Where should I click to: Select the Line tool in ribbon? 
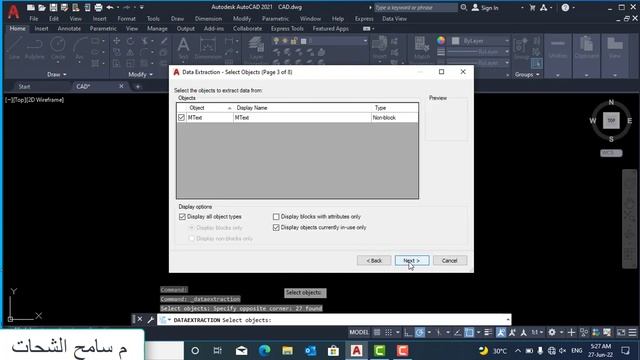pos(14,48)
